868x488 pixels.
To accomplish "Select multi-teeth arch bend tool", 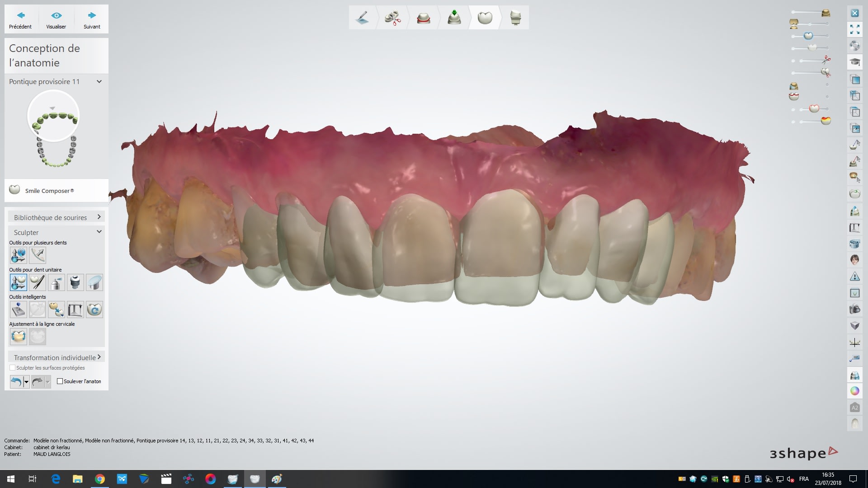I will [38, 255].
